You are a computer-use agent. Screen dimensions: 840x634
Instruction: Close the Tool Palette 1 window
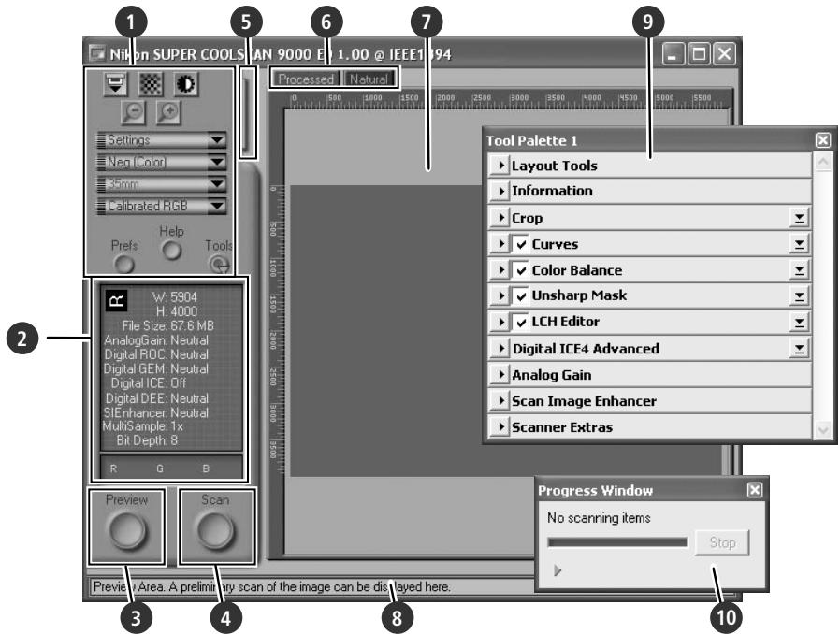click(823, 140)
